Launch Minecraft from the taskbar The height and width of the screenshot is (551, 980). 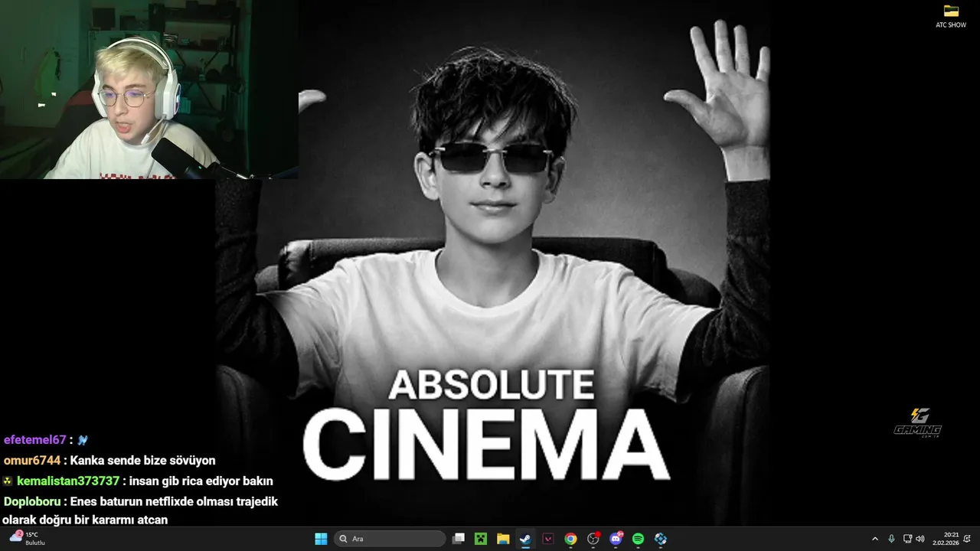point(481,539)
